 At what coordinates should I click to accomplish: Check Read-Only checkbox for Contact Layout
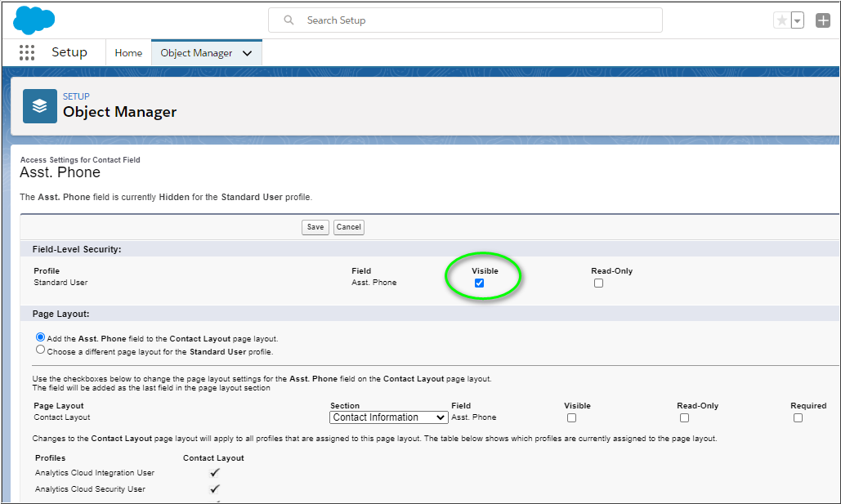684,417
